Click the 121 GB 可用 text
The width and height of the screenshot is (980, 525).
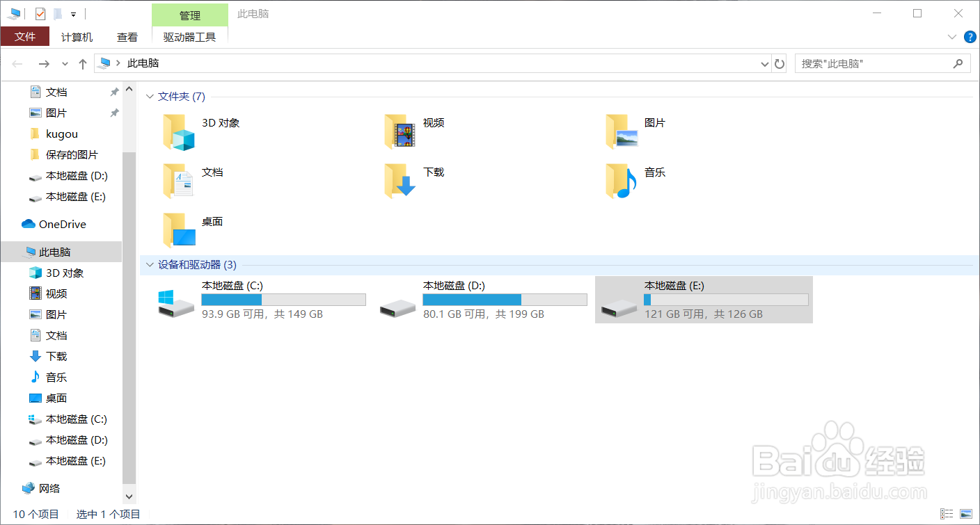click(674, 314)
